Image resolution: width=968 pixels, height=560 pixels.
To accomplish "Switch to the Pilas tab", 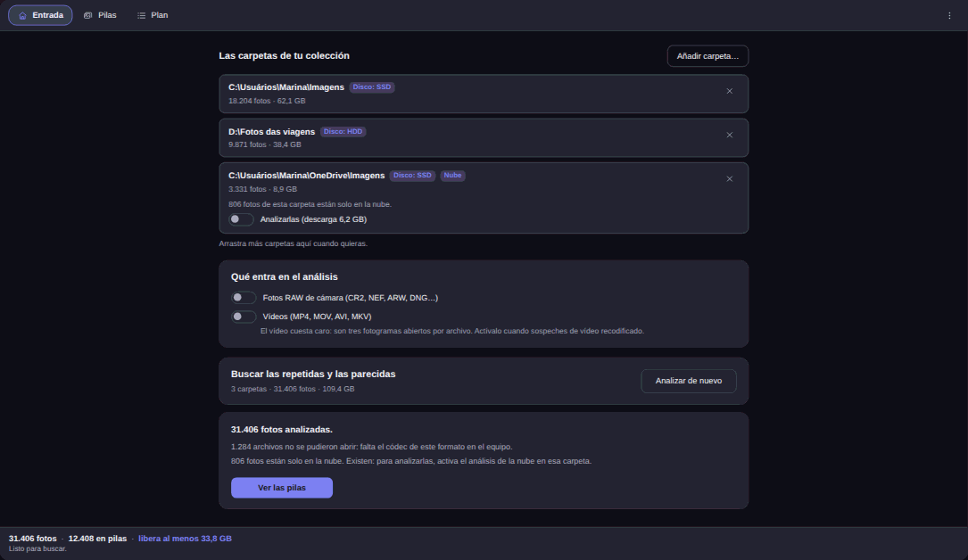I will click(x=100, y=15).
